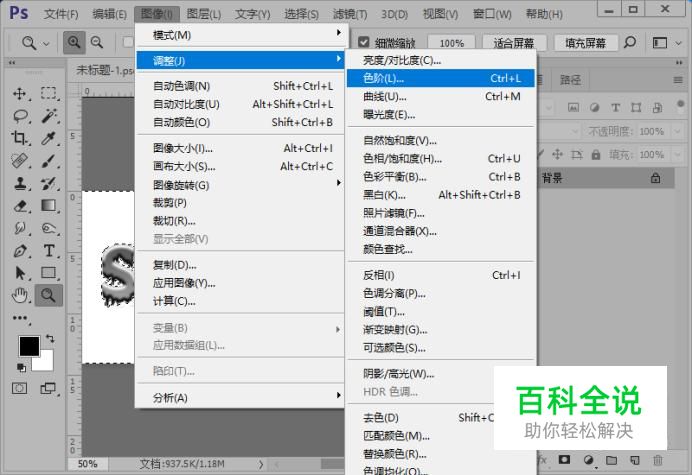Select the Healing Brush tool

(x=20, y=161)
